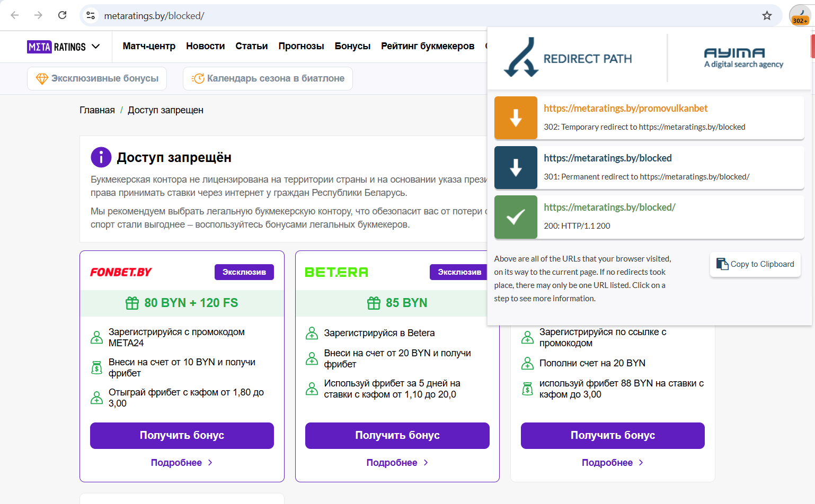Click the Redirect Path extension icon
Screen dimensions: 815x504
(x=800, y=15)
